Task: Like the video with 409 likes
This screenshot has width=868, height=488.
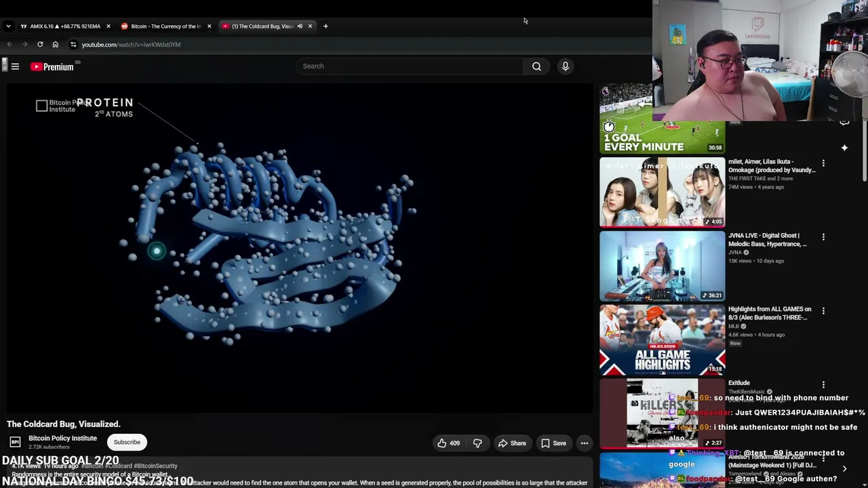Action: pyautogui.click(x=448, y=443)
